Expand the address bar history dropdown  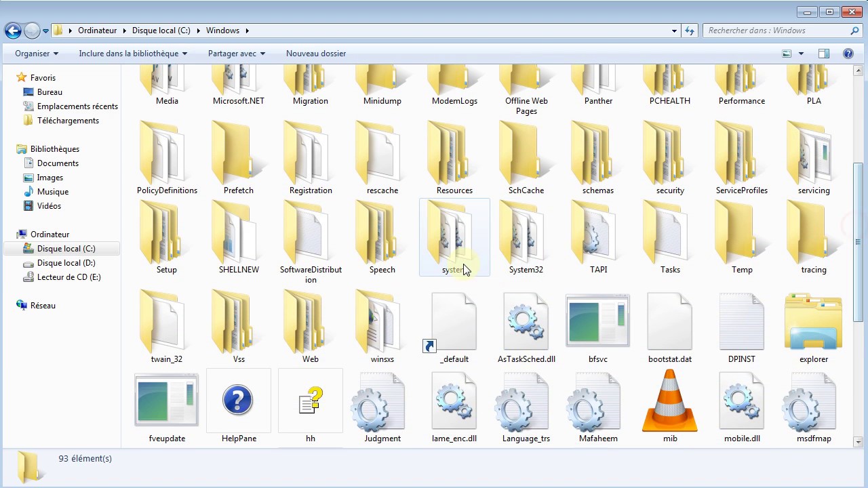pyautogui.click(x=674, y=30)
